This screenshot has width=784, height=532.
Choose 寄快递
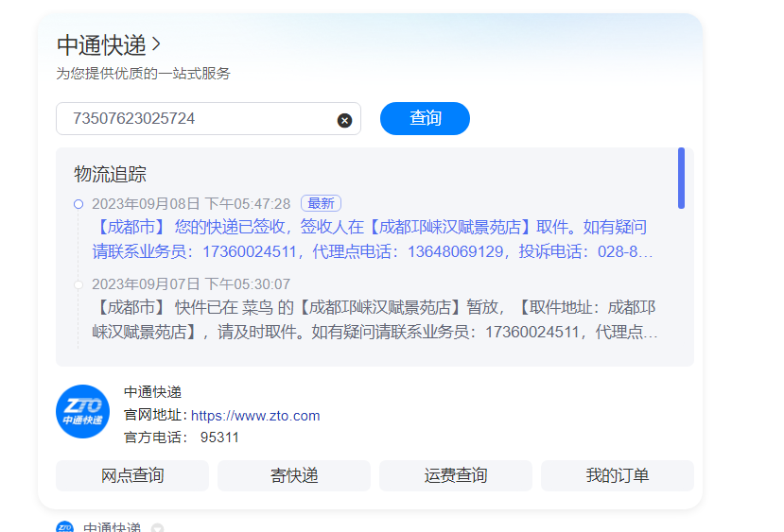[294, 475]
